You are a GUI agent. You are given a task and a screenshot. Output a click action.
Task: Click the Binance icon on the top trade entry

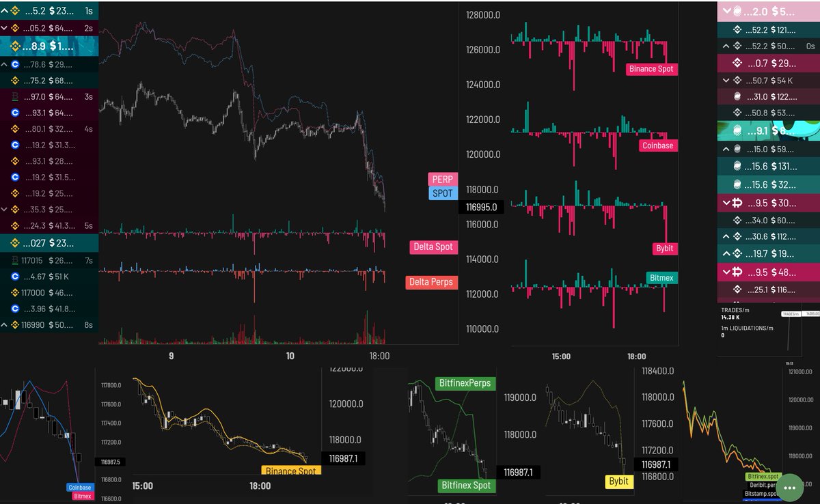(x=16, y=10)
